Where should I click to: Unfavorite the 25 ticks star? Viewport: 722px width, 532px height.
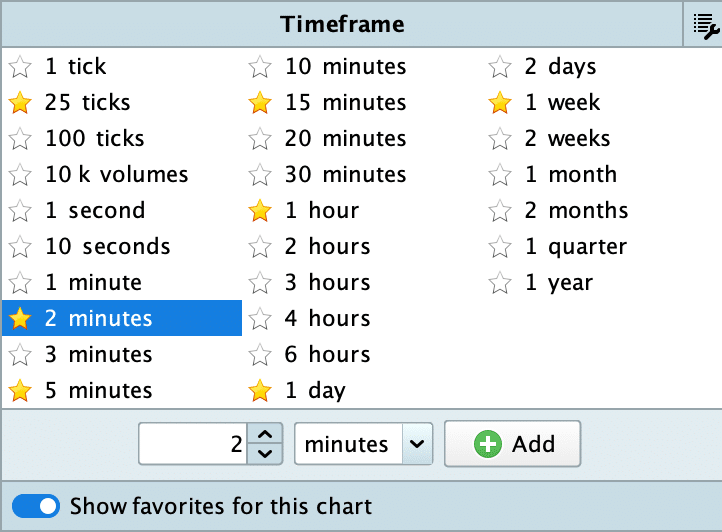point(19,103)
